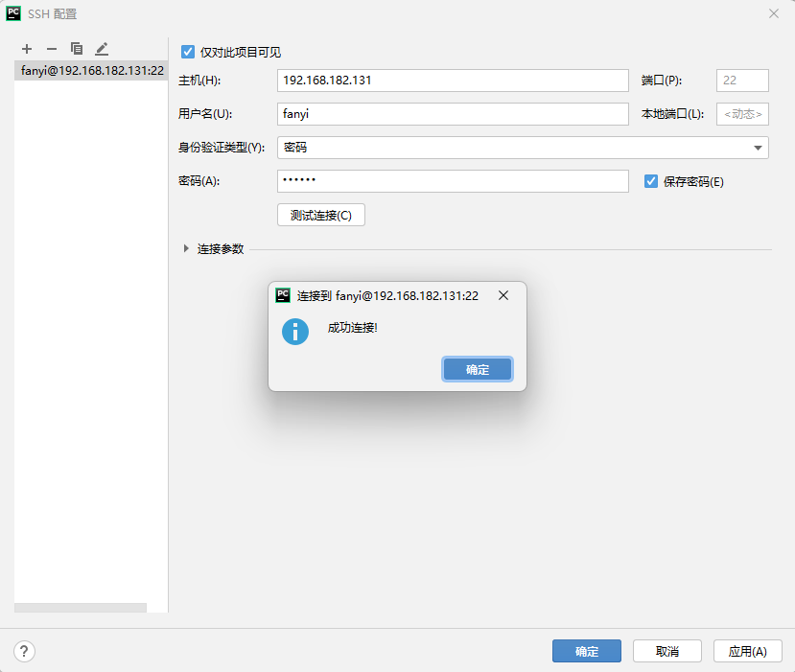Image resolution: width=795 pixels, height=672 pixels.
Task: Open the 身份验证类型 dropdown
Action: [523, 148]
